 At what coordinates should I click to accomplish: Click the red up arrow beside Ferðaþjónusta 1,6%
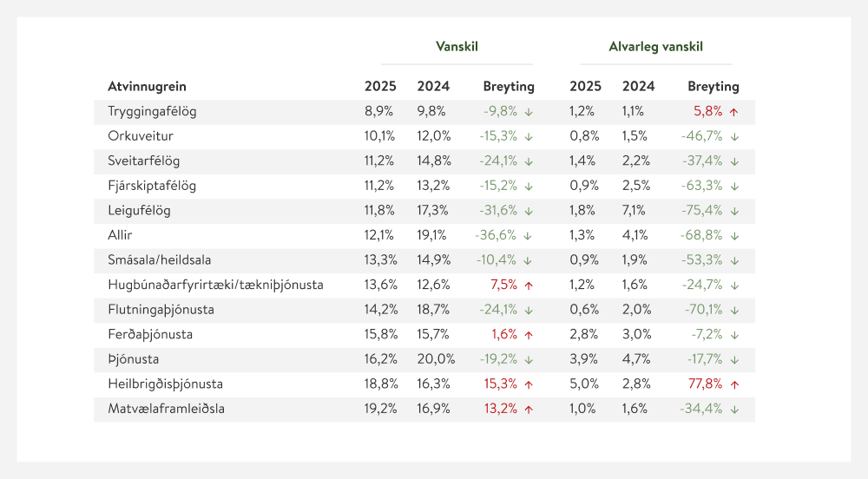[529, 334]
